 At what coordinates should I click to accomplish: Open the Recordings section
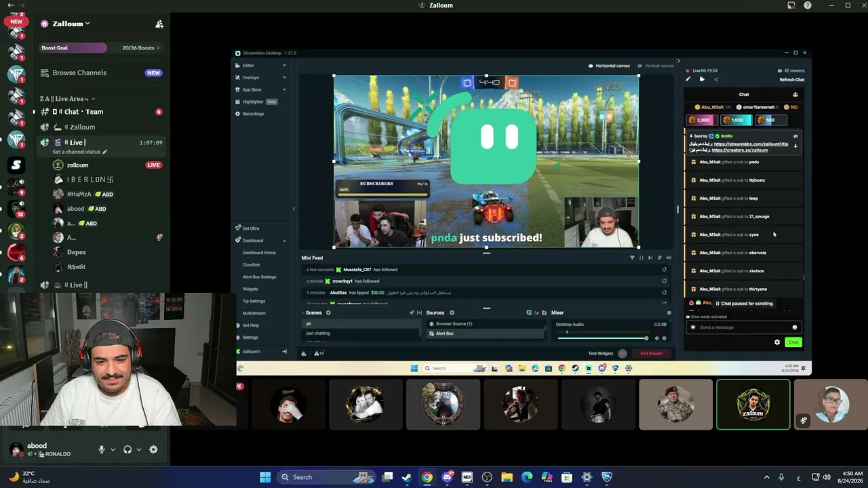250,114
